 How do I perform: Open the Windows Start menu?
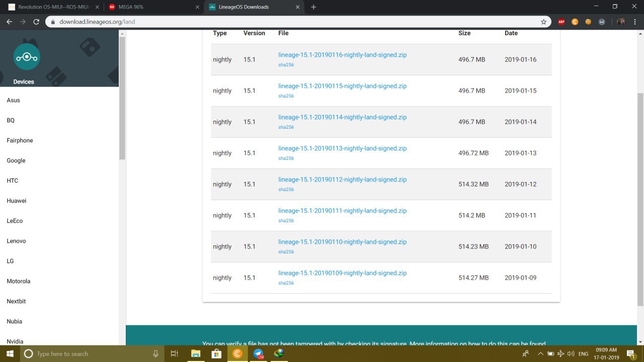10,353
